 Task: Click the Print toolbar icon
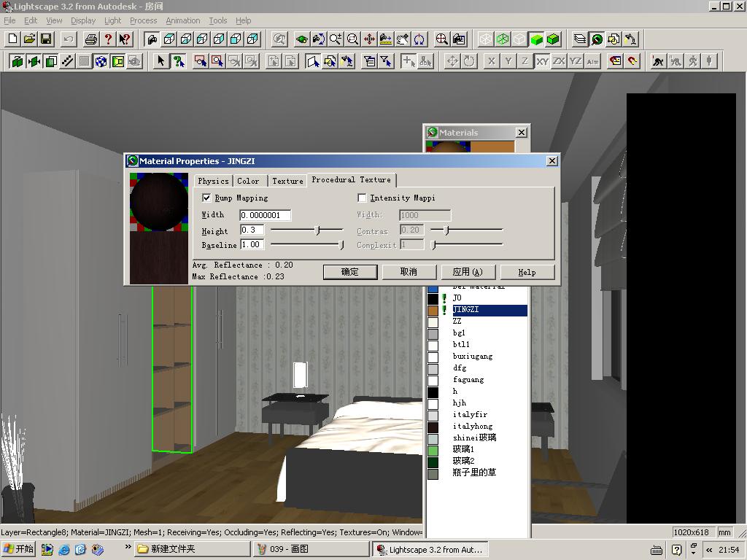click(x=91, y=39)
